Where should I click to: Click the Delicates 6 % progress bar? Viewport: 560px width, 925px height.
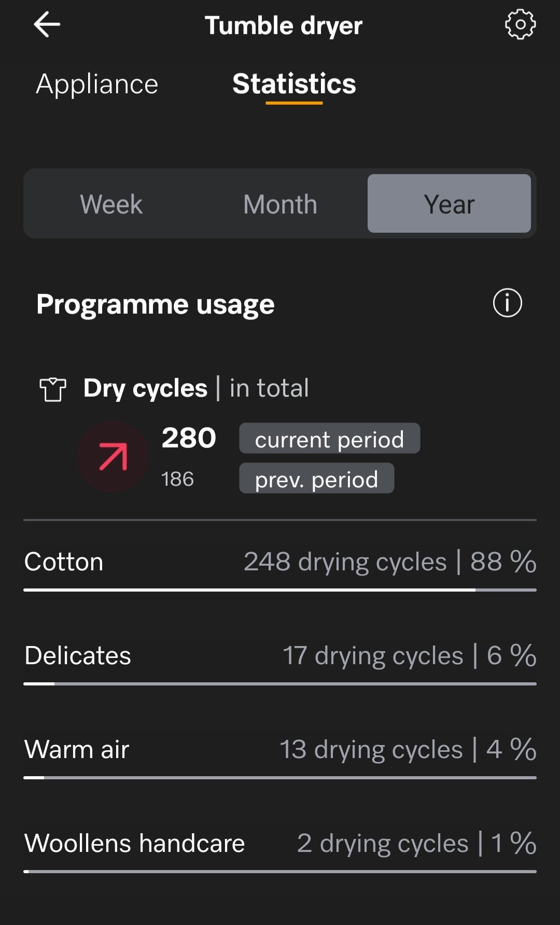coord(280,684)
